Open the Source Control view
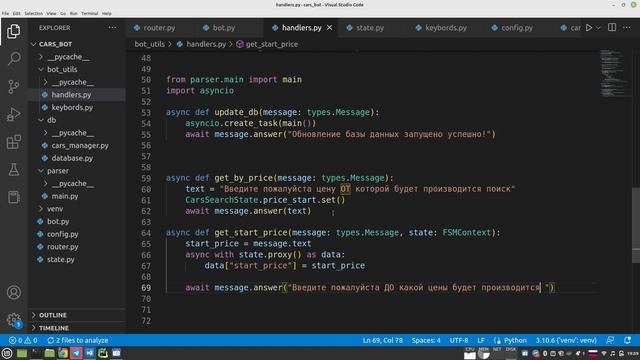This screenshot has width=640, height=360. pos(13,87)
